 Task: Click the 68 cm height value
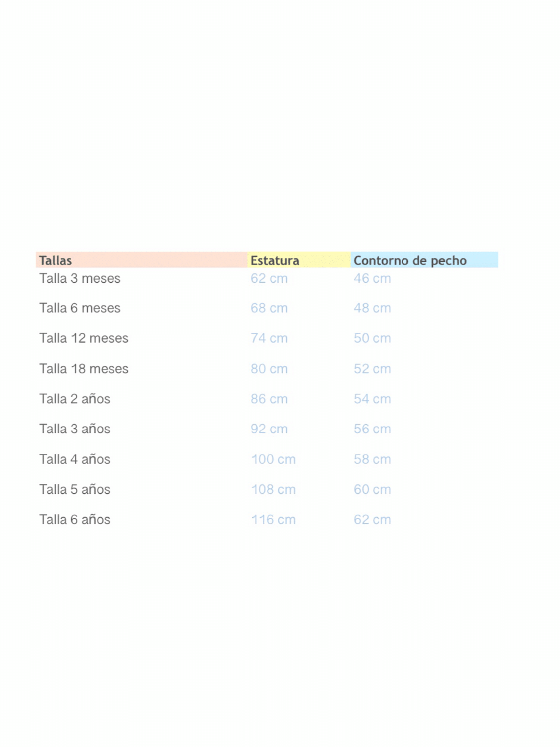(269, 308)
